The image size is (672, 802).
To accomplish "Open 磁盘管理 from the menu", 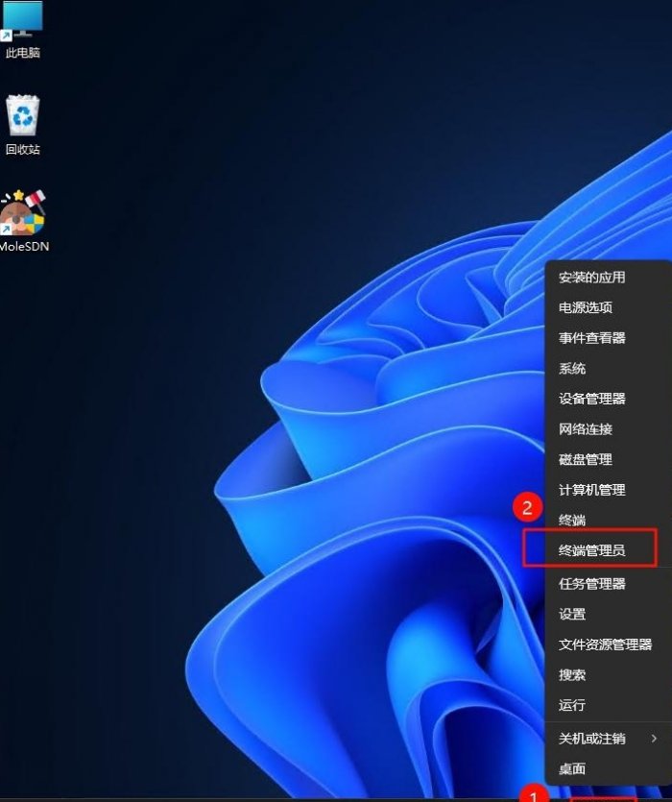I will 586,460.
